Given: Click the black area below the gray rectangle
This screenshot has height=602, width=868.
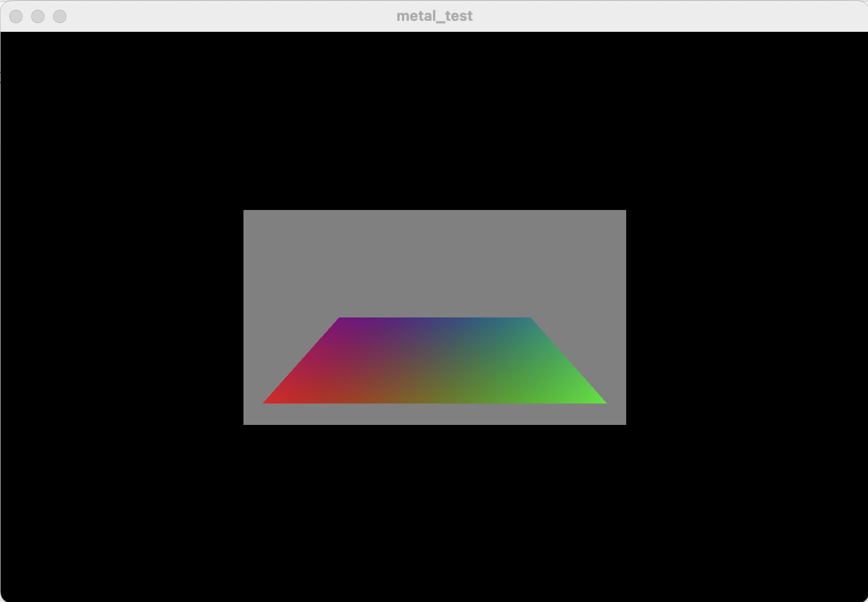Looking at the screenshot, I should [x=435, y=513].
